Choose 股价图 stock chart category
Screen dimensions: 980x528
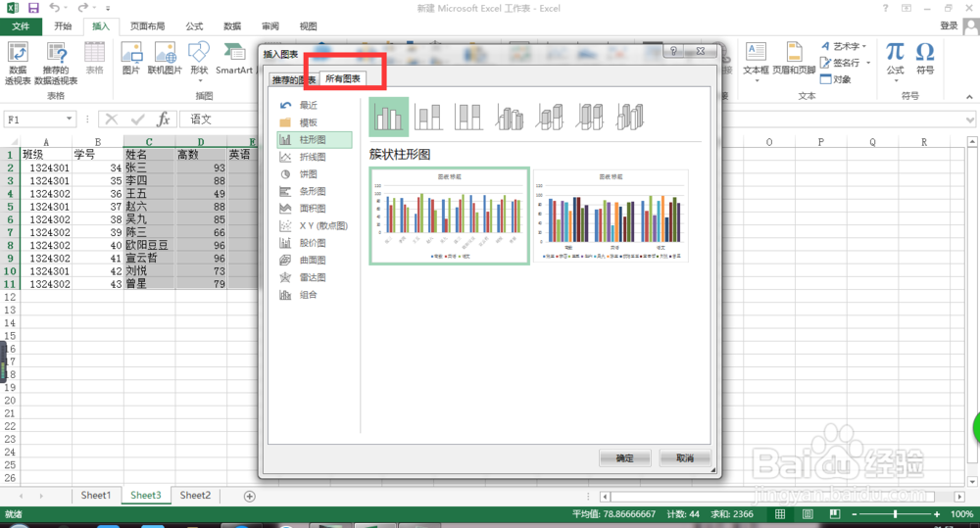(315, 243)
